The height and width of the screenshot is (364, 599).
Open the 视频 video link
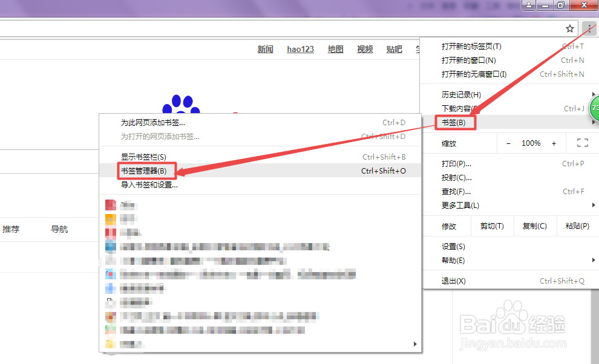[x=365, y=49]
